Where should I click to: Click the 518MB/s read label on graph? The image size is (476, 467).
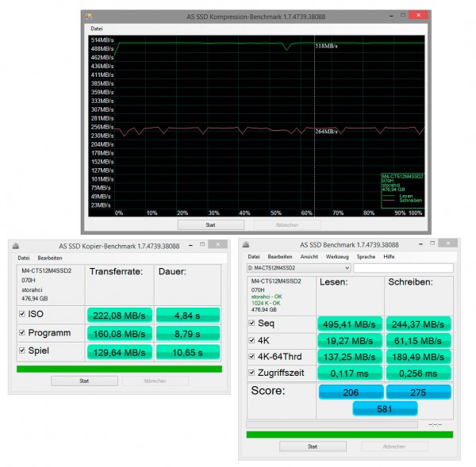click(x=326, y=46)
